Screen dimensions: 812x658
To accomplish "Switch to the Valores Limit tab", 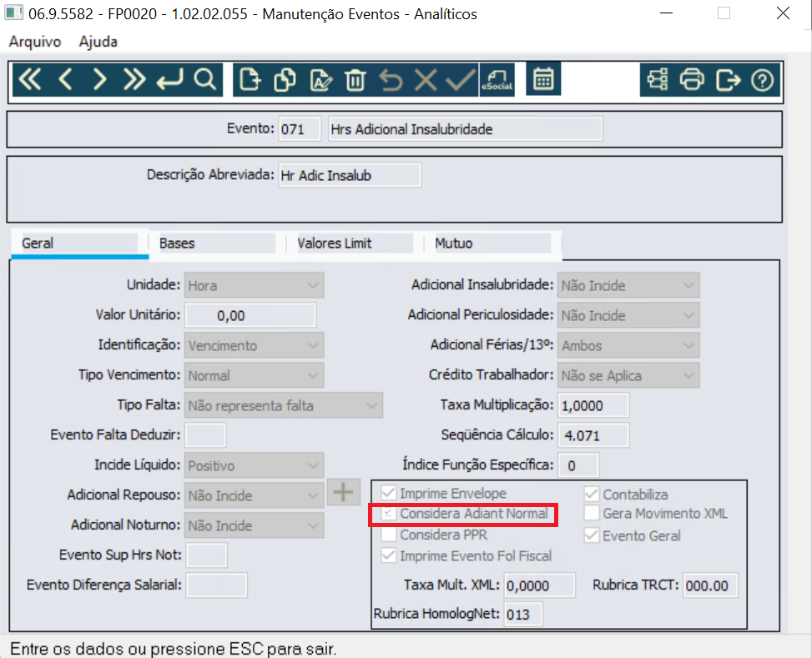I will [355, 244].
